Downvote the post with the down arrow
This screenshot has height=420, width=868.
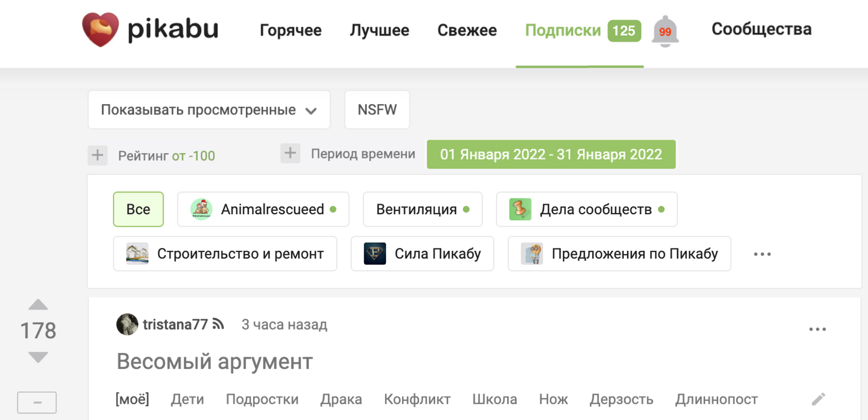point(38,357)
